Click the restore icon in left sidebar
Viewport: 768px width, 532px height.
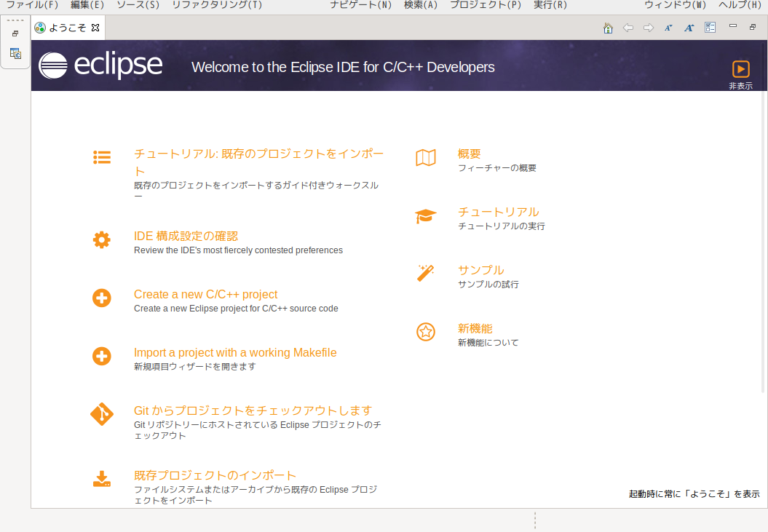(15, 33)
